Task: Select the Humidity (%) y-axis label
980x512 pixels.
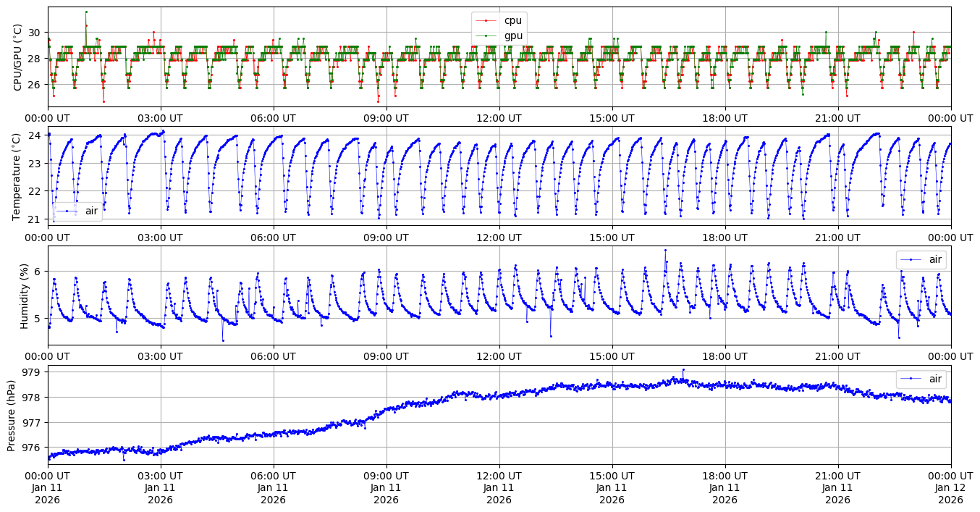Action: [x=24, y=295]
